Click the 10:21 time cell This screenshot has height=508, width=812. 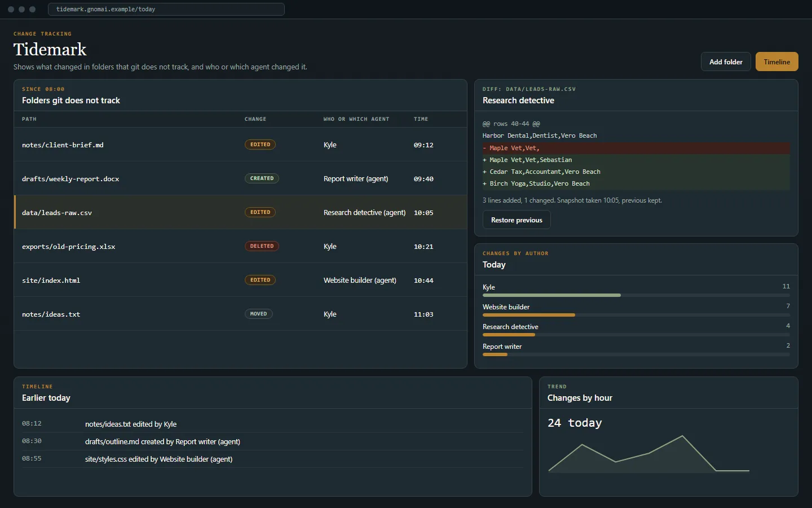[423, 247]
